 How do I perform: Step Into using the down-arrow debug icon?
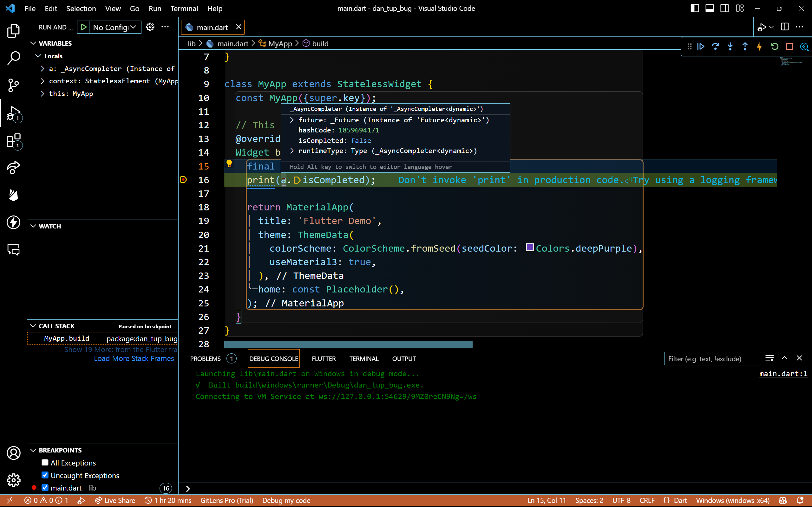(x=730, y=47)
